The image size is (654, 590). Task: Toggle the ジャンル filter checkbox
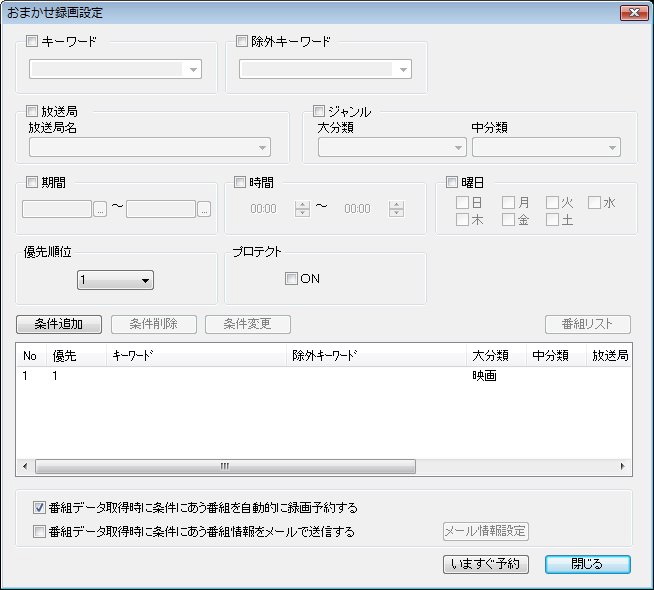(320, 112)
